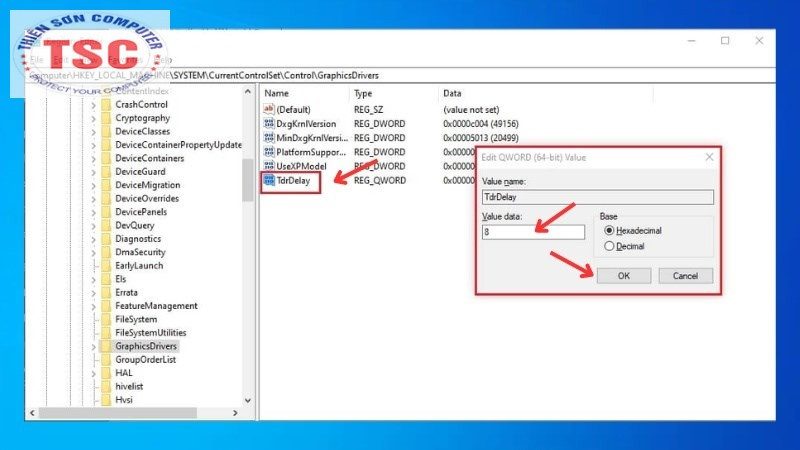Click the Hvsi folder icon
The width and height of the screenshot is (800, 450).
point(106,399)
